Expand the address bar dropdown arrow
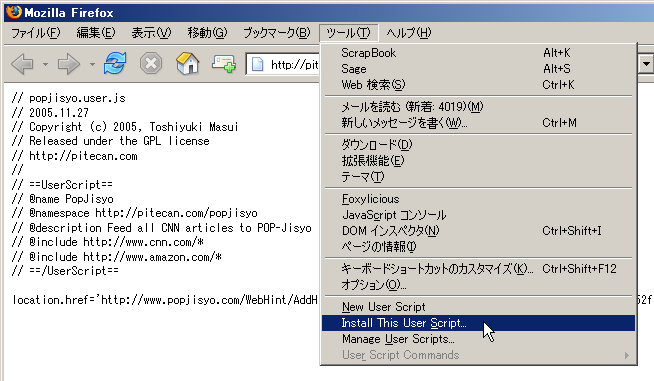Screen dimensions: 654x381 [646, 64]
